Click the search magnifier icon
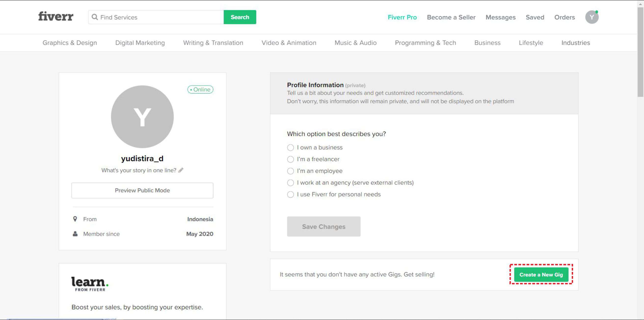 [94, 17]
